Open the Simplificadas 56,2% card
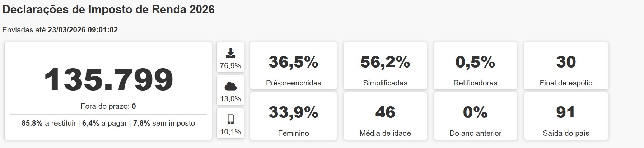The width and height of the screenshot is (644, 148). (x=385, y=66)
